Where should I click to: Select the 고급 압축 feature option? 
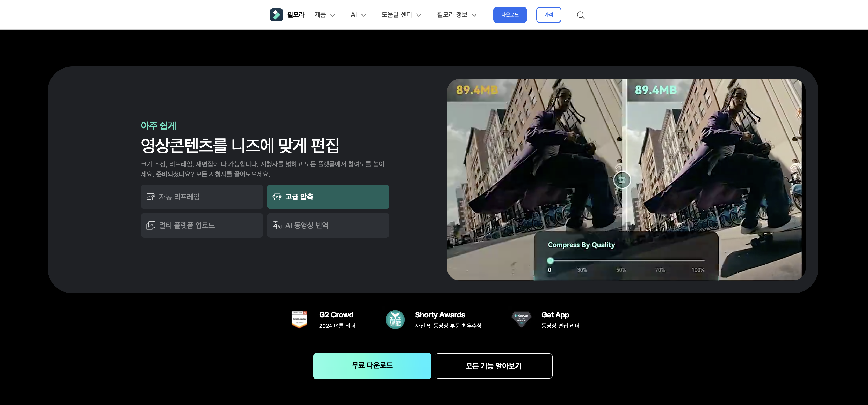point(328,197)
